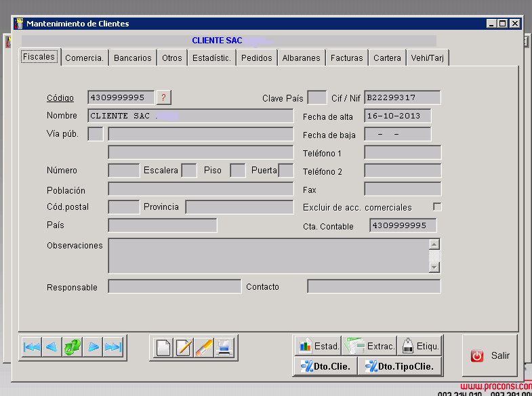This screenshot has height=396, width=532.
Task: Click the Fecha de alta field
Action: 398,116
